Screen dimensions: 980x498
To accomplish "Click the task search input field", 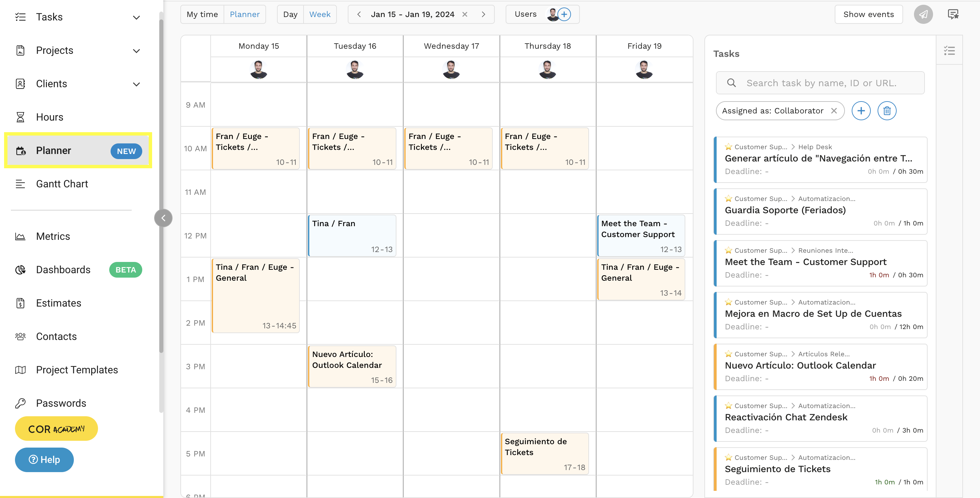I will pyautogui.click(x=822, y=83).
